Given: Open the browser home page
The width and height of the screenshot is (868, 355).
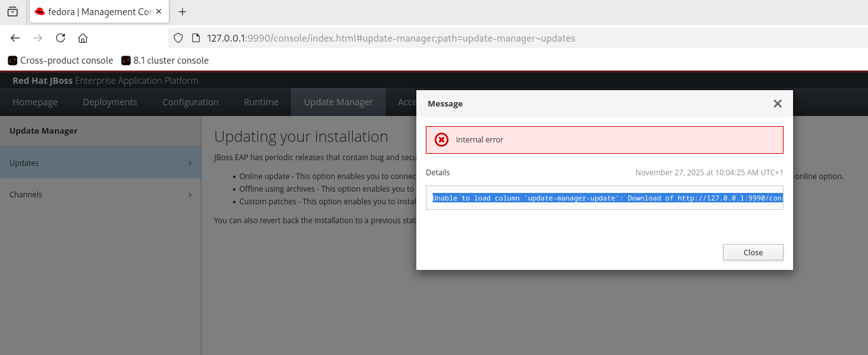Looking at the screenshot, I should (83, 38).
